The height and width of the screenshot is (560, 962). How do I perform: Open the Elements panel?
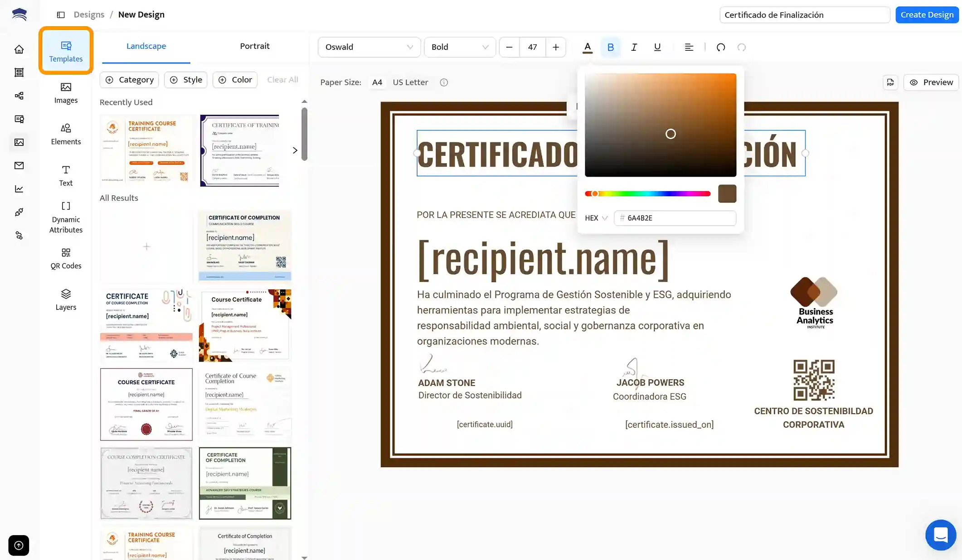click(66, 134)
